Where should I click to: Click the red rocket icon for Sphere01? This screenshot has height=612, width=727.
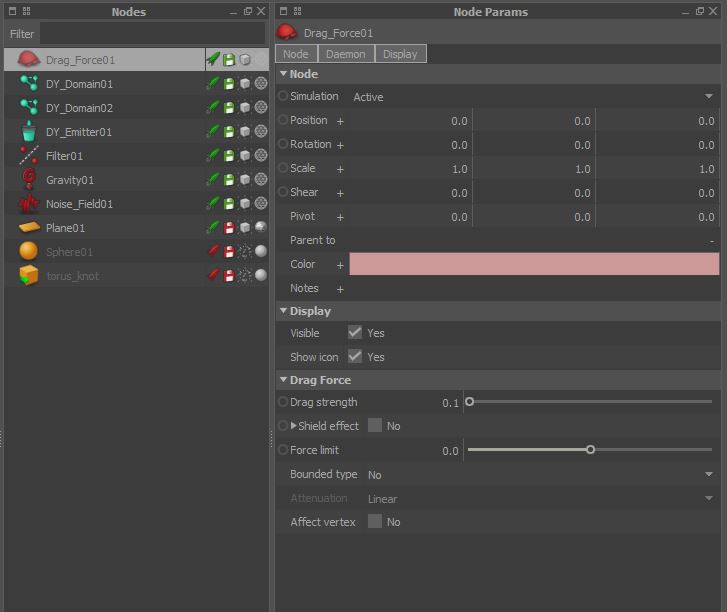tap(213, 252)
